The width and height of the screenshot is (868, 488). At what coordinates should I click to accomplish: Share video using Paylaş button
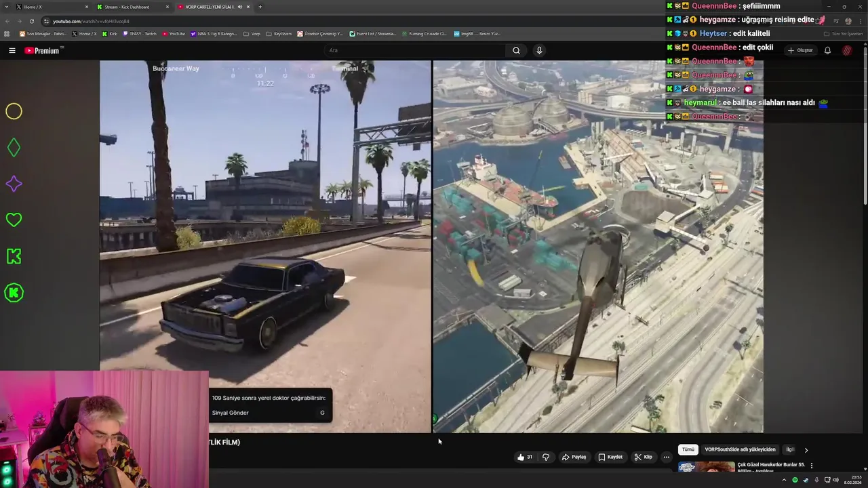574,457
